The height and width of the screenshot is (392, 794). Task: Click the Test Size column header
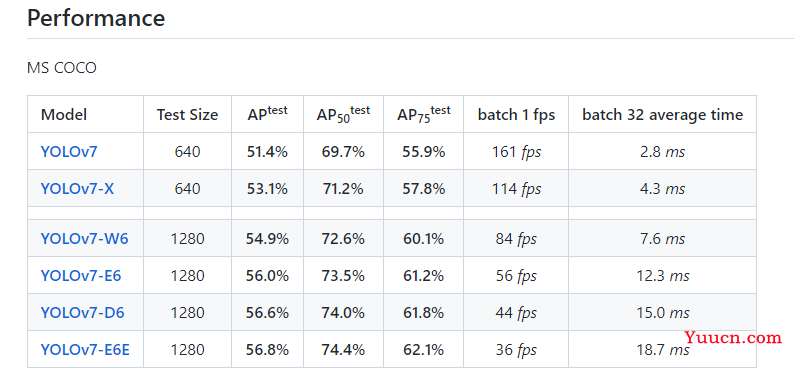[x=187, y=114]
